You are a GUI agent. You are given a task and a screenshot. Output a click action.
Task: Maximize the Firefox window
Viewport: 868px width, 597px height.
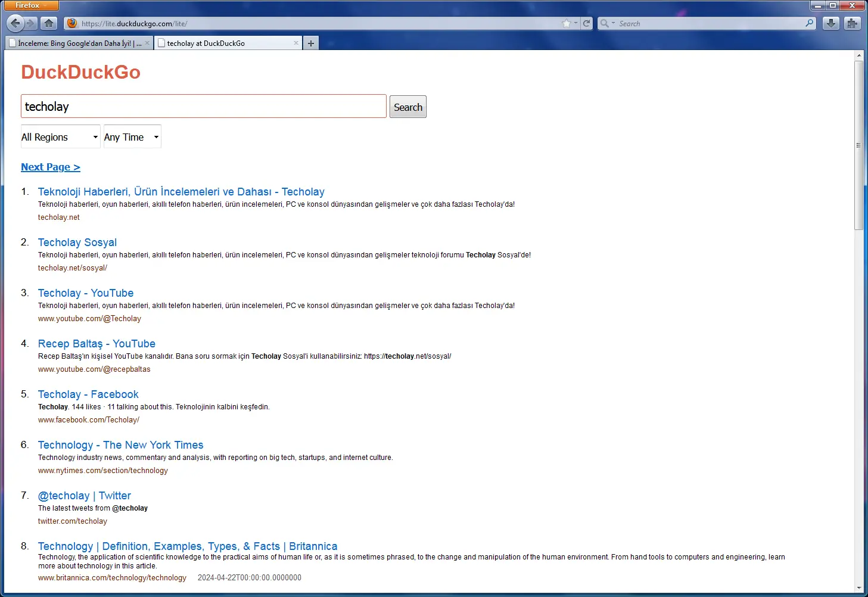point(833,5)
